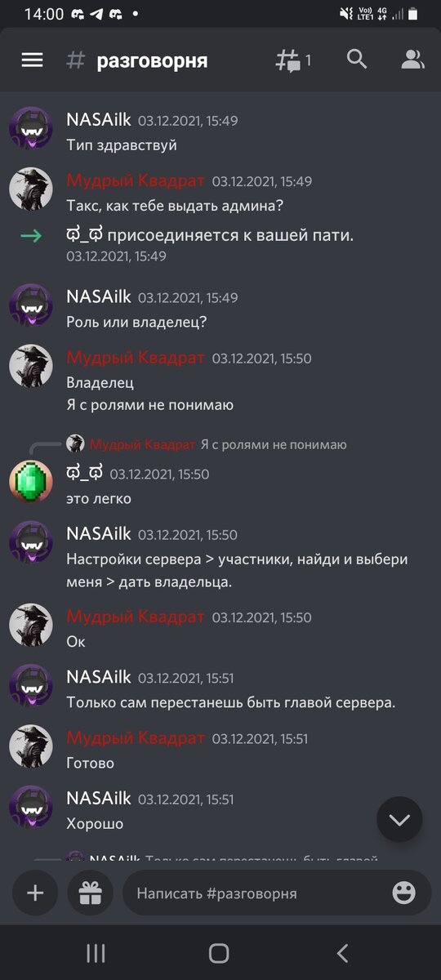This screenshot has height=980, width=441.
Task: Show the members list icon
Action: (x=412, y=59)
